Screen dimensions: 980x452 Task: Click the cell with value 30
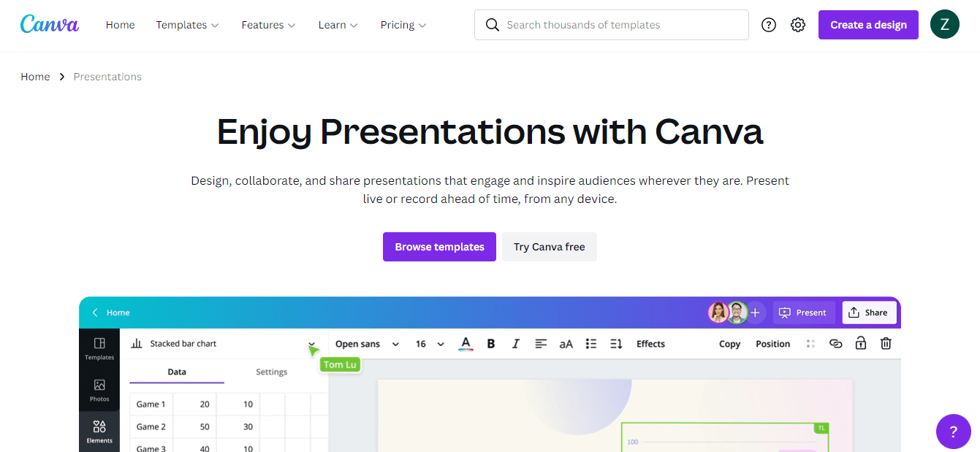tap(238, 426)
